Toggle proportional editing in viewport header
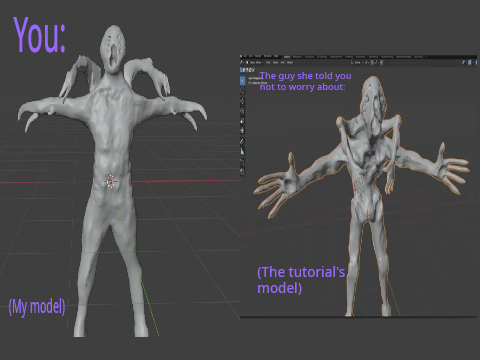 pos(382,63)
